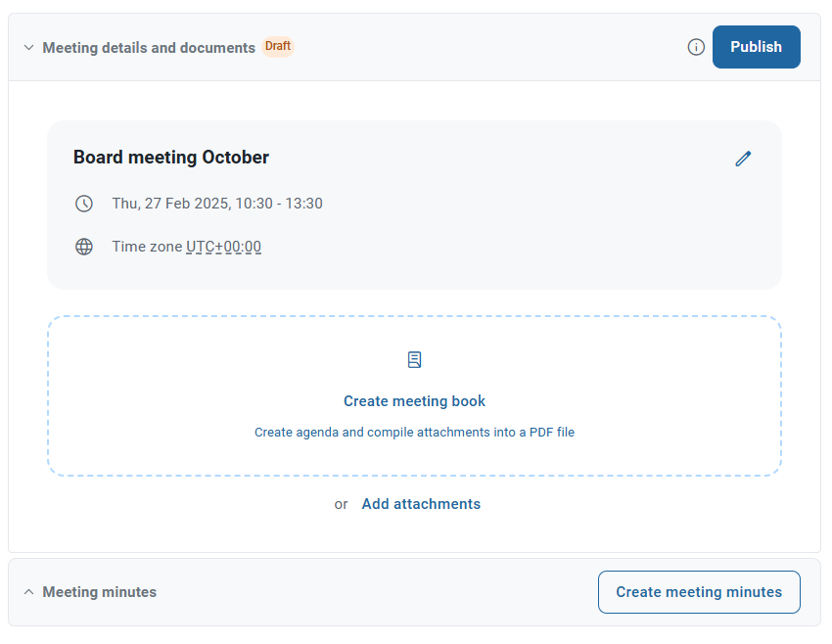Click the date Thu, 27 Feb 2025, 10:30 - 13:30
The width and height of the screenshot is (832, 644).
217,204
